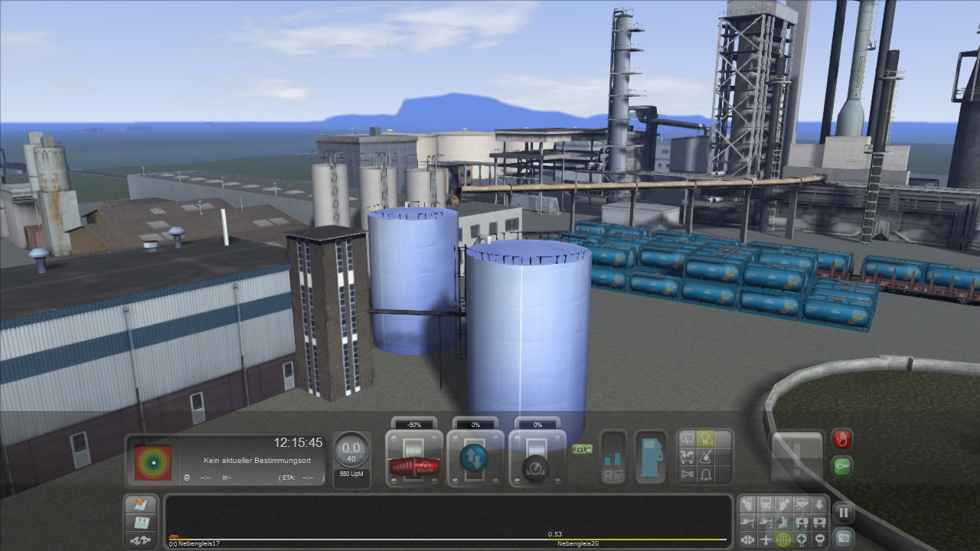The width and height of the screenshot is (980, 551).
Task: Hit the red emergency brake hand button
Action: (842, 439)
